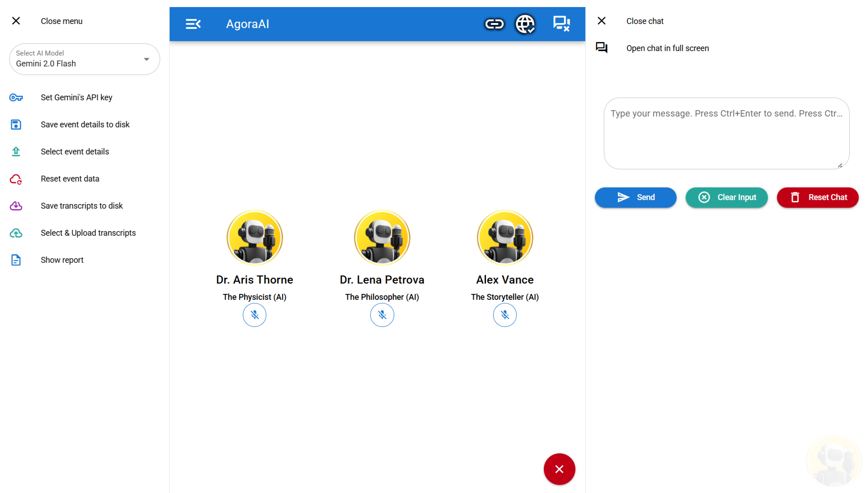
Task: Toggle Alex Vance's microphone button
Action: click(x=505, y=315)
